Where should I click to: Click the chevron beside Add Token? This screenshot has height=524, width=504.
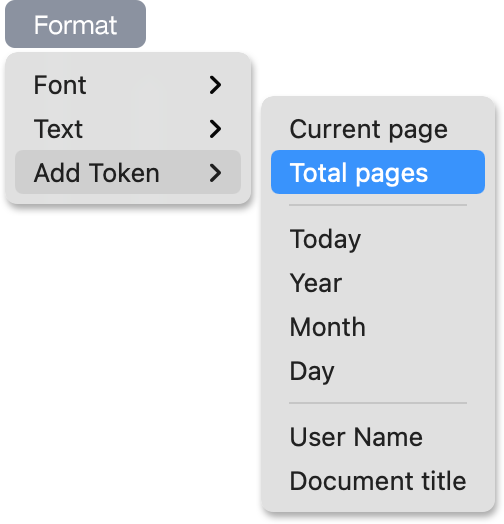coord(215,173)
